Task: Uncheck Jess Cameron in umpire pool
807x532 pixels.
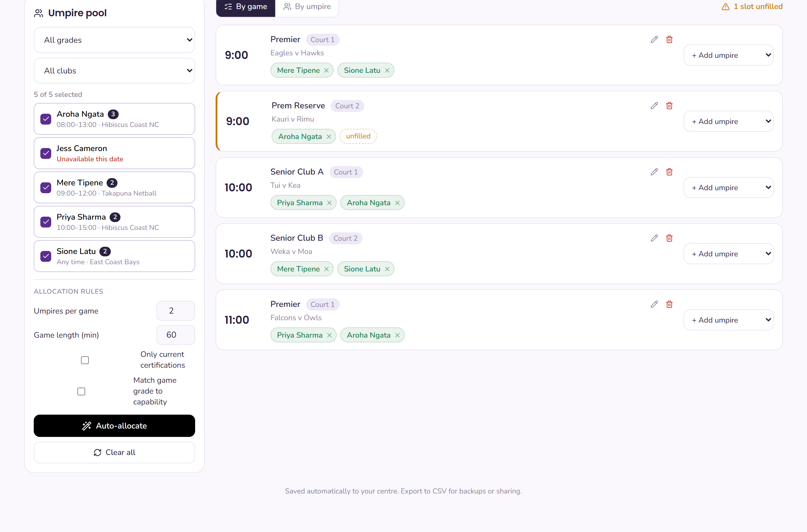Action: coord(46,153)
